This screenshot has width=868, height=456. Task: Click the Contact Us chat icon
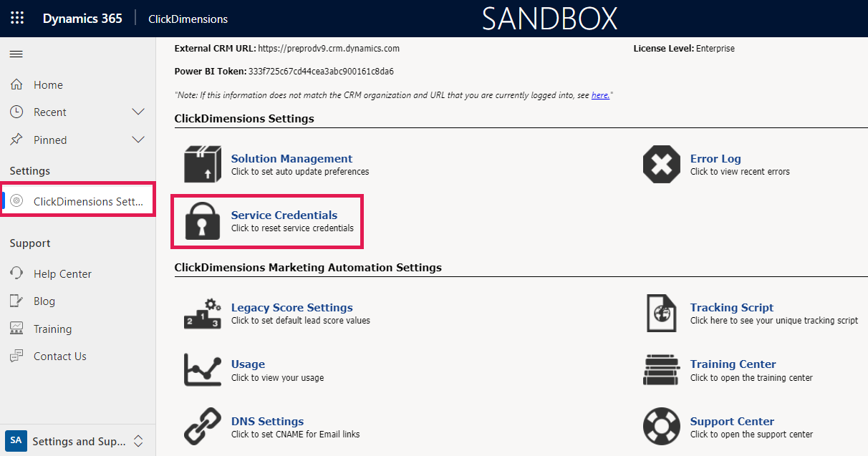16,356
